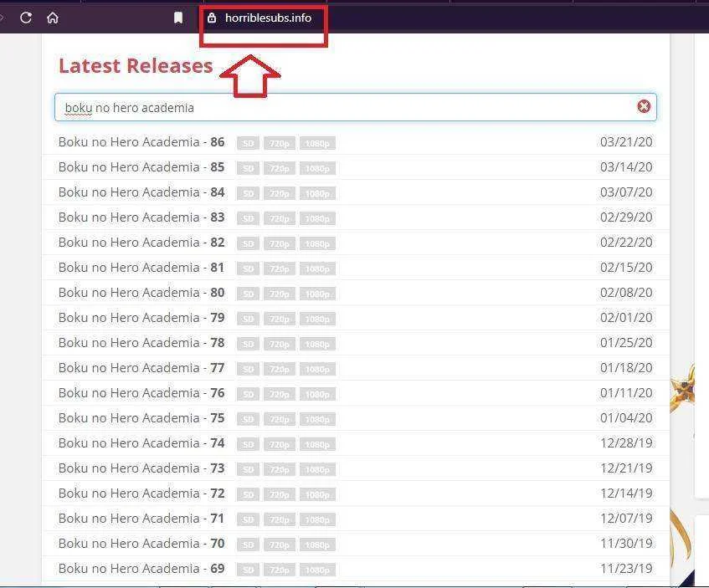Screen dimensions: 709x588
Task: Open Boku no Hero Academia - 71 release
Action: [x=141, y=519]
